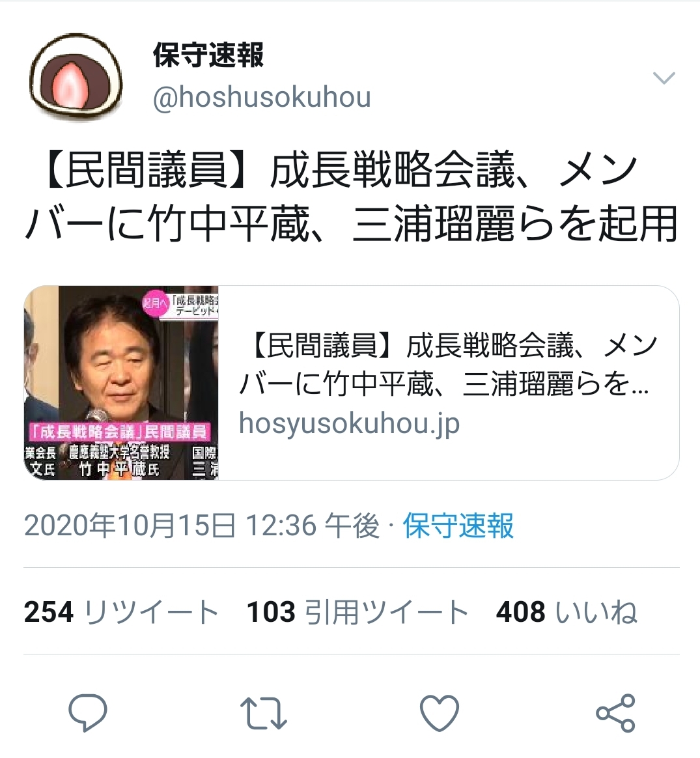700x758 pixels.
Task: Open the link card article headline
Action: click(447, 365)
